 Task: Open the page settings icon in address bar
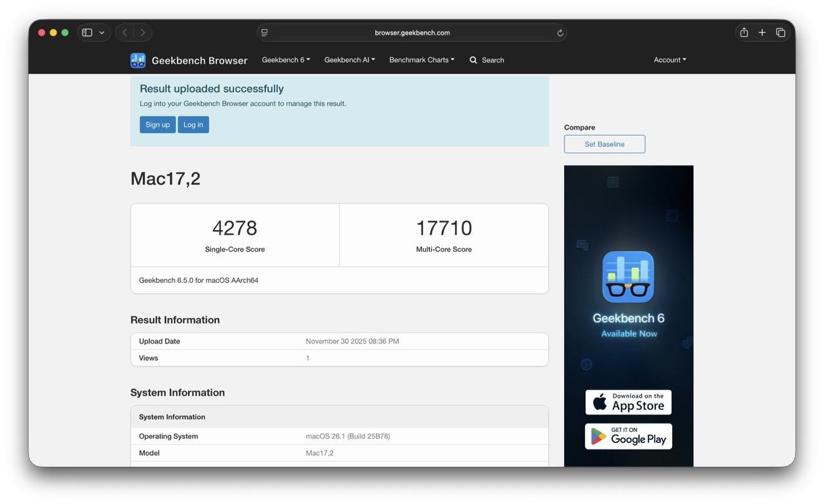[265, 33]
